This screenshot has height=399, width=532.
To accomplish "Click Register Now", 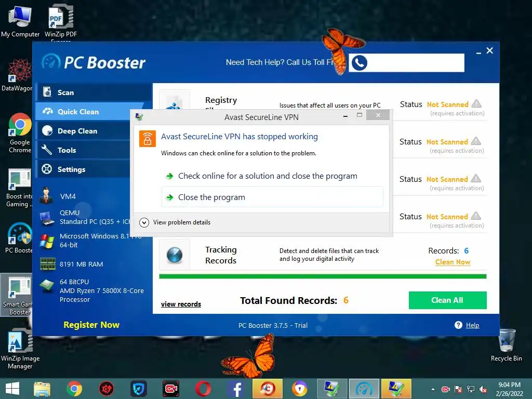I will pos(91,325).
